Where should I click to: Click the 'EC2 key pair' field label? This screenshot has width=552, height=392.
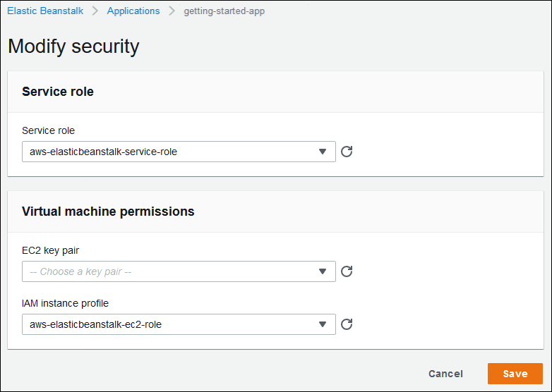click(56, 250)
